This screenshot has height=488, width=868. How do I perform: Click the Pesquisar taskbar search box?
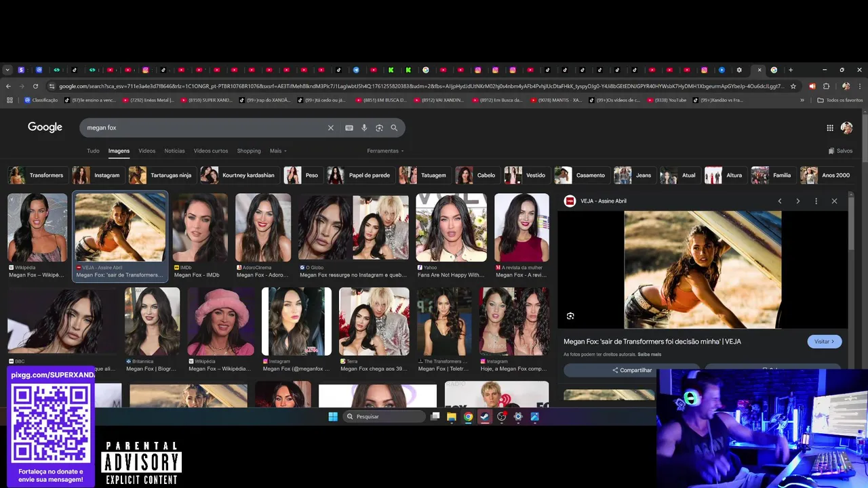(383, 417)
